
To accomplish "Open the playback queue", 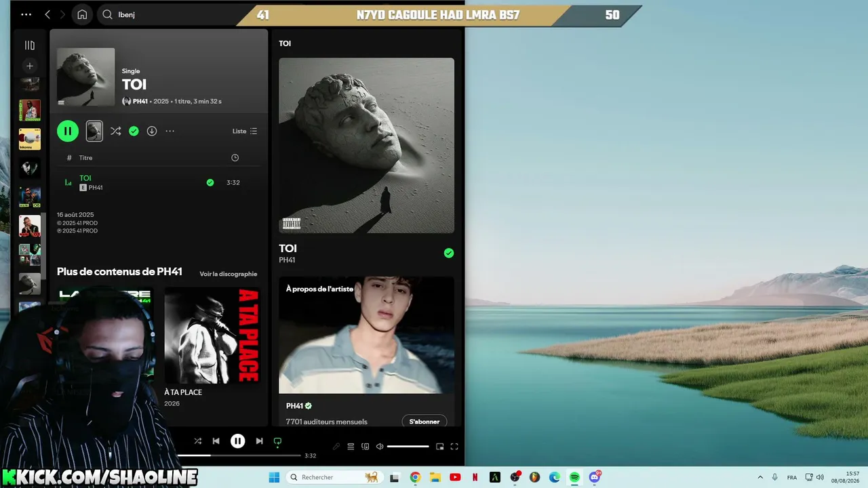I will (x=351, y=447).
